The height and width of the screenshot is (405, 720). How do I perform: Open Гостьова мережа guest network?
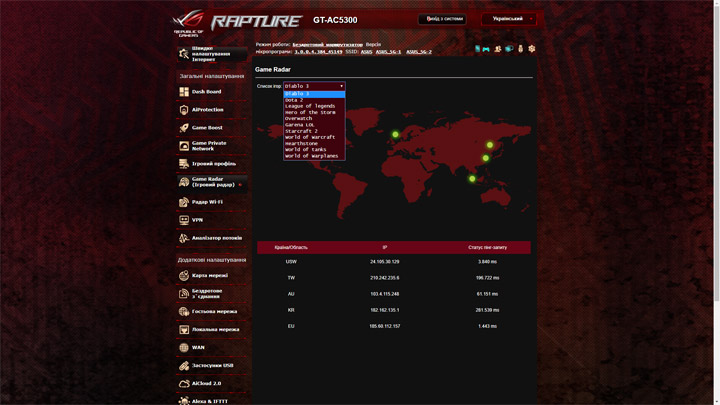tap(212, 311)
